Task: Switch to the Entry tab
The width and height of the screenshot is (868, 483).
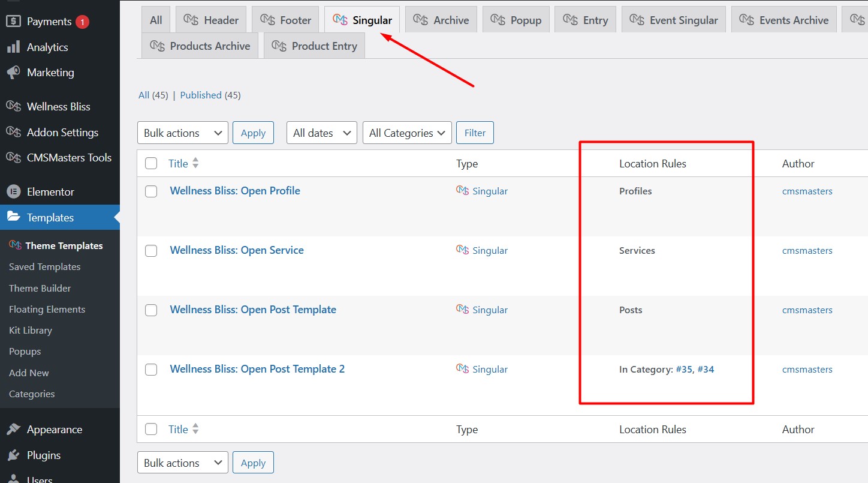Action: tap(585, 20)
